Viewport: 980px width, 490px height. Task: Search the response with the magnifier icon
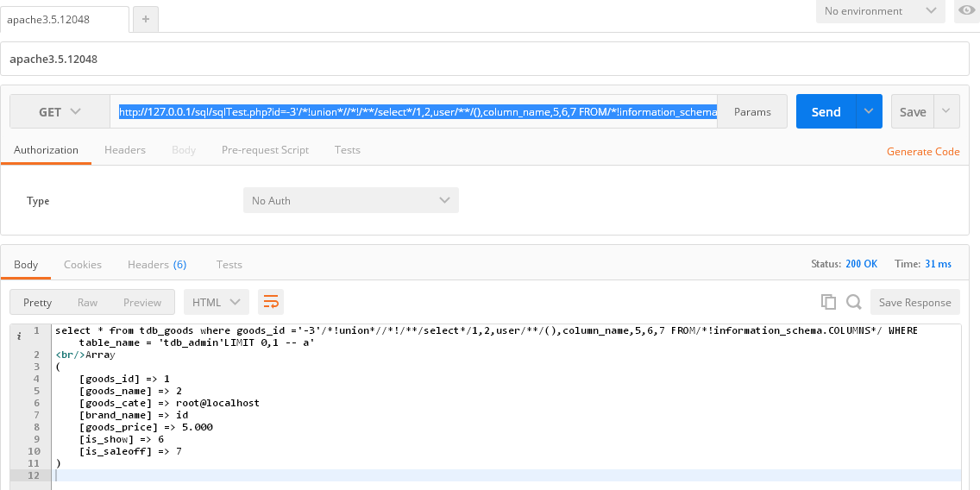point(854,302)
